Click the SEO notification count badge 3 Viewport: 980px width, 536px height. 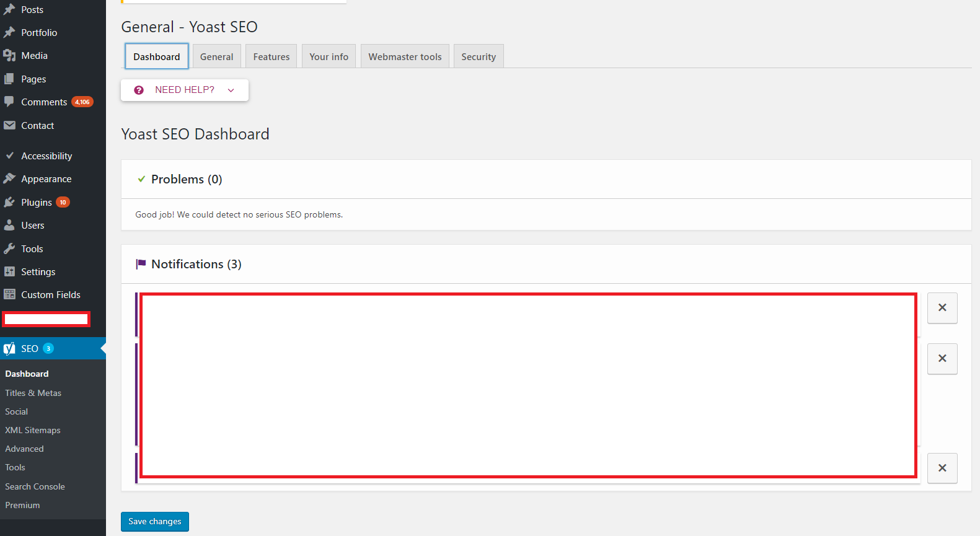pos(48,348)
